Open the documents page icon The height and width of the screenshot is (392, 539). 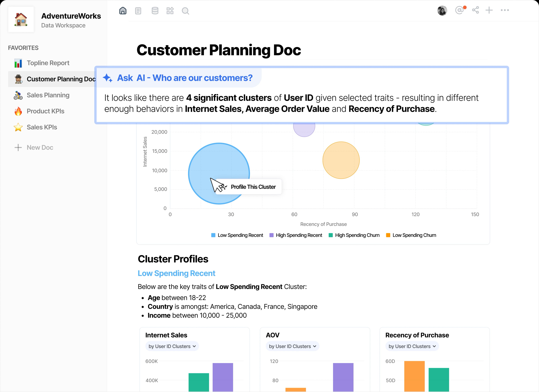pos(138,11)
